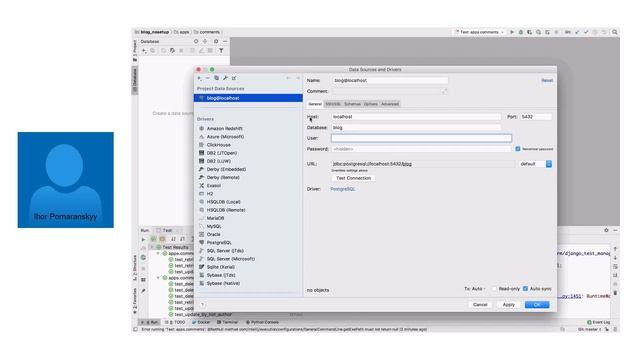
Task: Click the Test Connection button
Action: point(353,178)
